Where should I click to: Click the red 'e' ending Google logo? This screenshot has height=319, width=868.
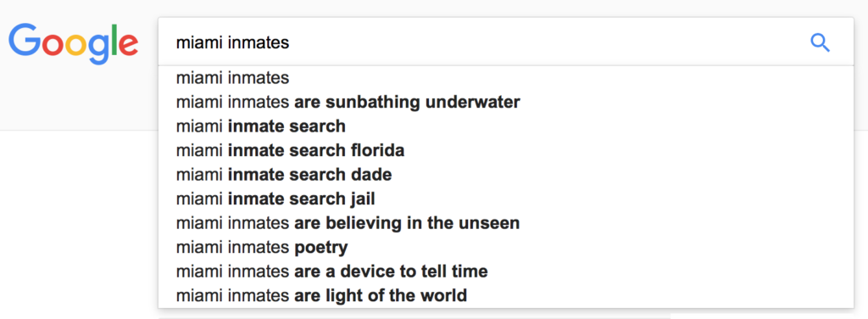[x=129, y=46]
